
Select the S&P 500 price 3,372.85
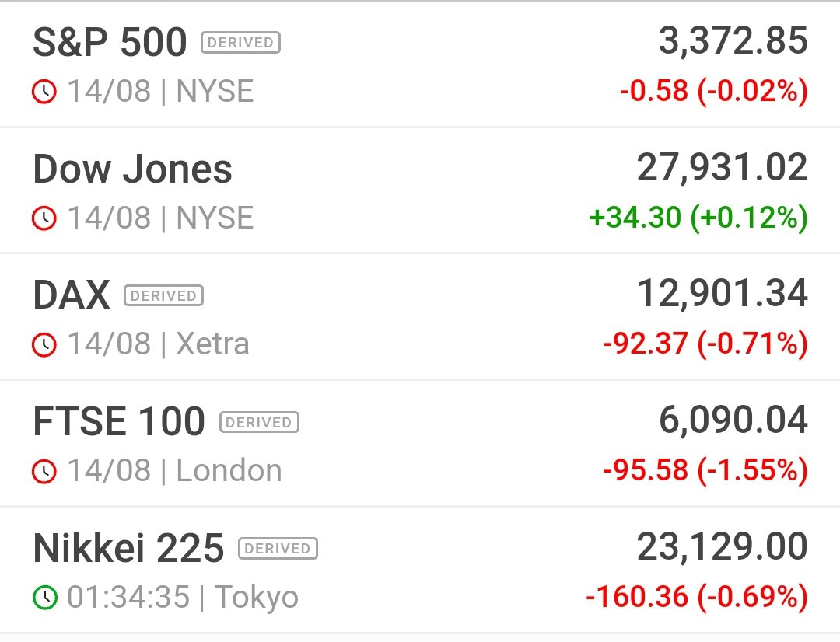(x=733, y=40)
